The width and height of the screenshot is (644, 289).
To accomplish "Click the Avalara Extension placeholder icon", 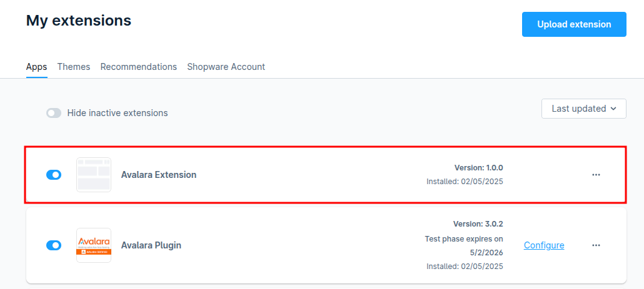I will (x=94, y=175).
